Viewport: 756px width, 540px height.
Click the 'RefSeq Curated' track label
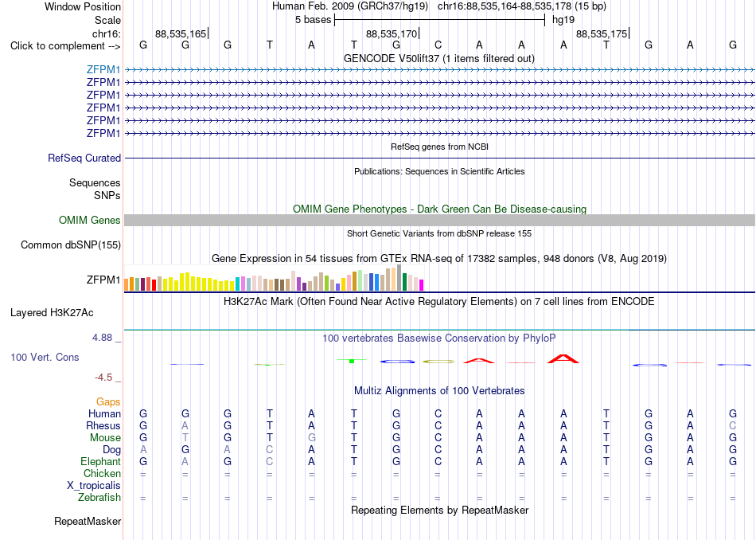click(84, 158)
